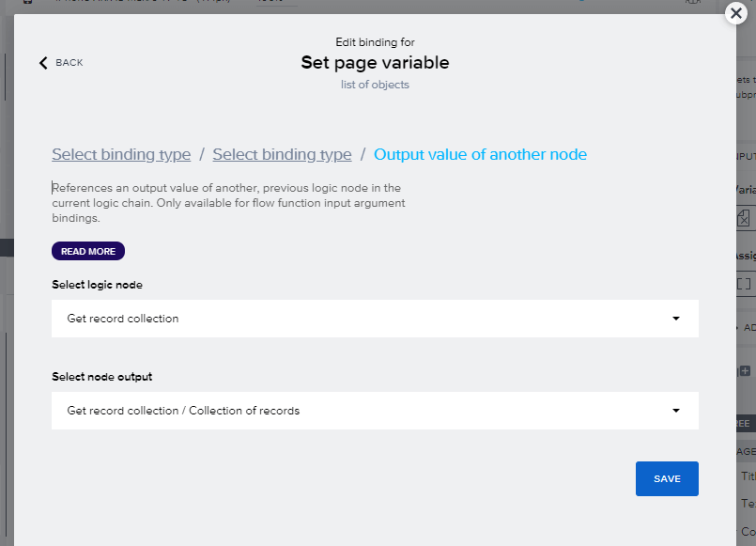This screenshot has height=546, width=756.
Task: Select Output value of another node breadcrumb
Action: tap(480, 155)
